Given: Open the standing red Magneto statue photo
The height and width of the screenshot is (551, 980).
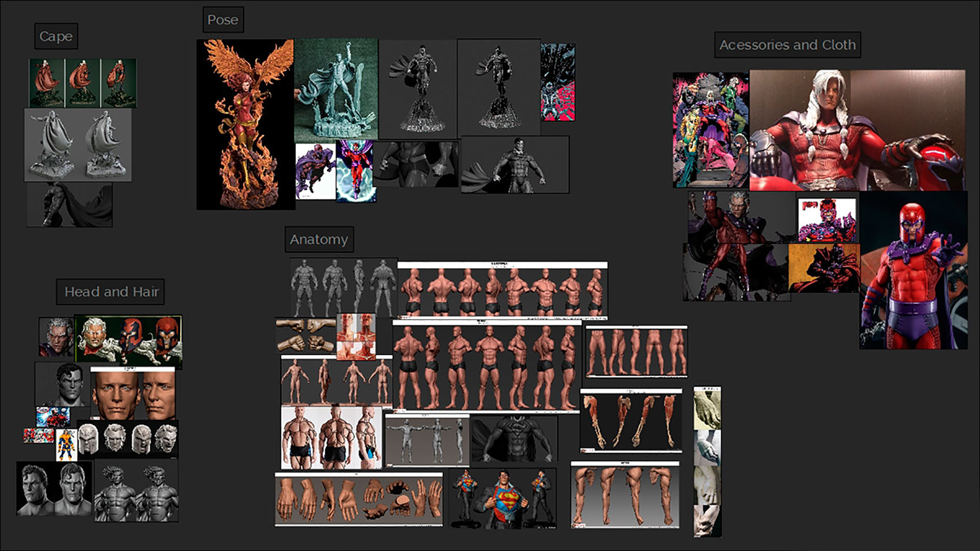Looking at the screenshot, I should tap(913, 270).
